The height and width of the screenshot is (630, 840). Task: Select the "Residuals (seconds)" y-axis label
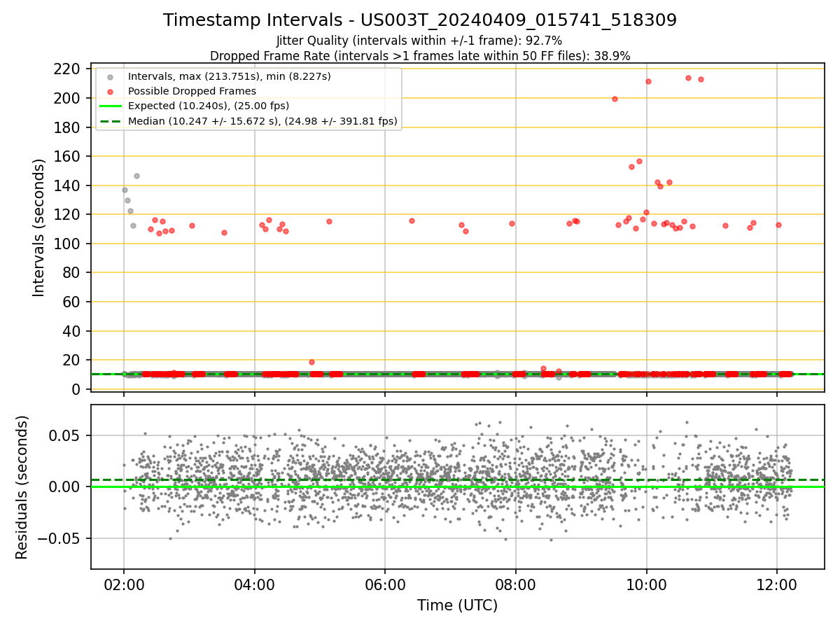[x=22, y=487]
